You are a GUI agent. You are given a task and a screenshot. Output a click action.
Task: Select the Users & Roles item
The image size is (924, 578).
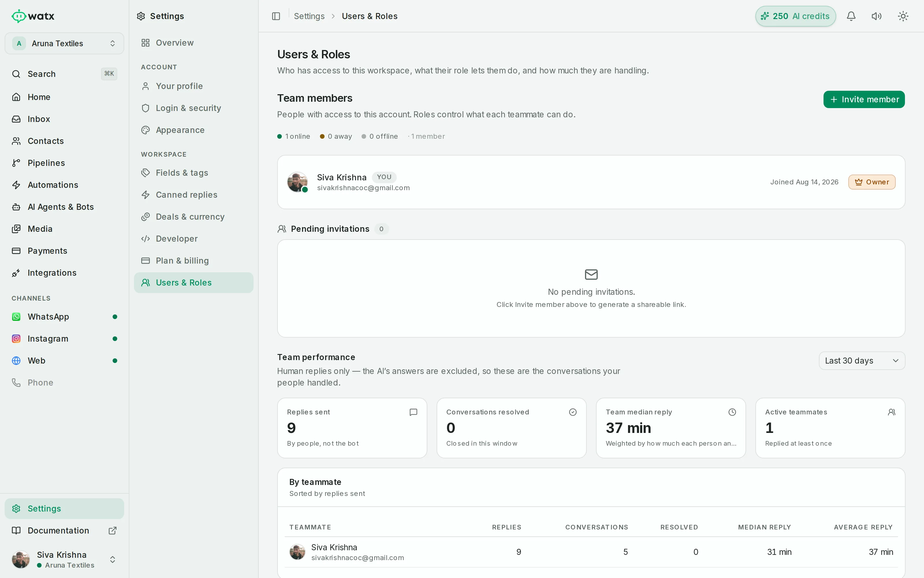tap(193, 283)
